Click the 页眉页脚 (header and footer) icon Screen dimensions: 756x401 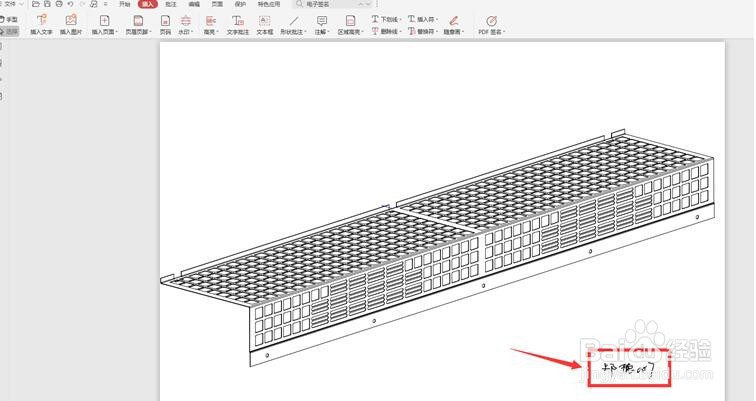(x=138, y=20)
